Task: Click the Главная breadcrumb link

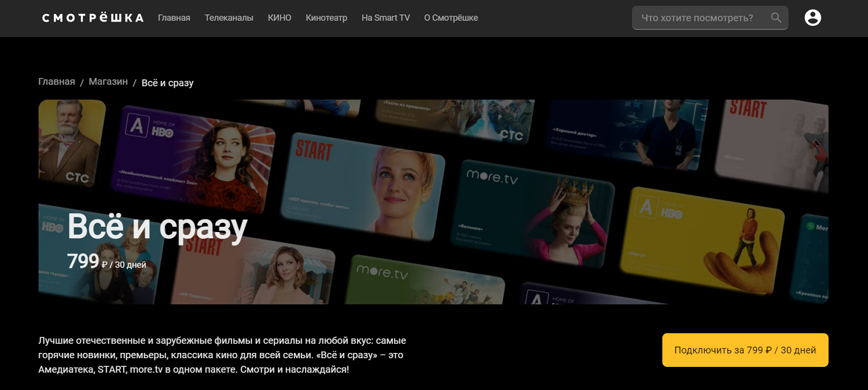Action: tap(57, 82)
